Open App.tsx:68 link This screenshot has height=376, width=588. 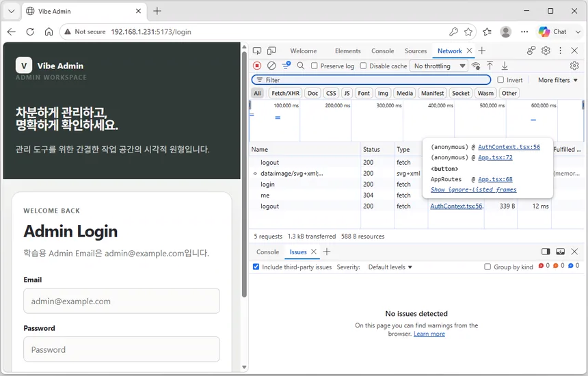pos(495,179)
